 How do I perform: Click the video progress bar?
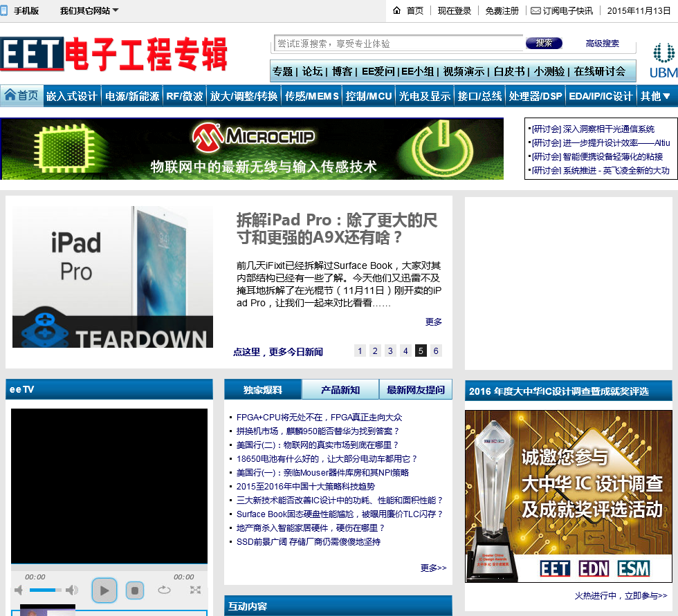tap(109, 565)
